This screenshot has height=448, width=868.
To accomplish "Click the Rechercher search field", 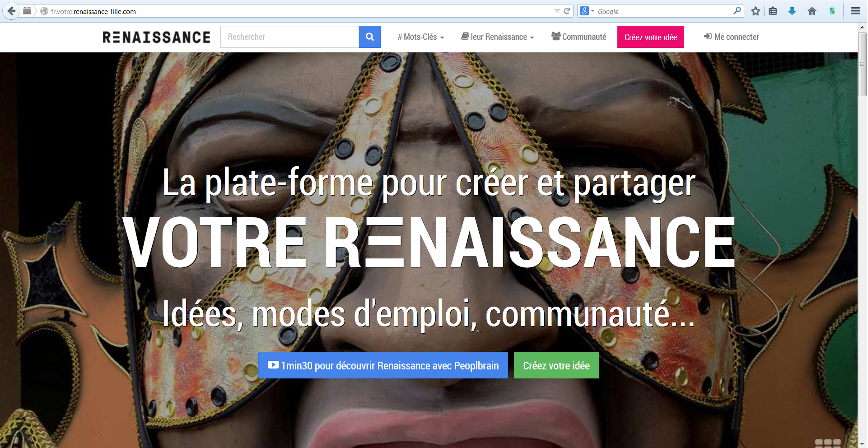I will (289, 37).
